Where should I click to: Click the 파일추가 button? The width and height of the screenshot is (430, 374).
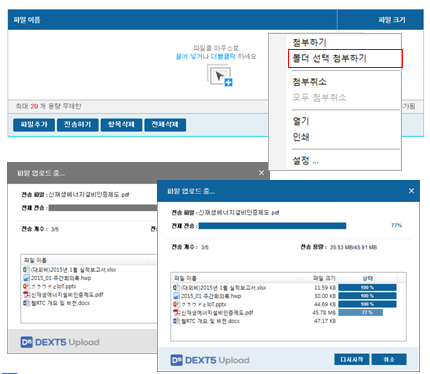click(34, 125)
